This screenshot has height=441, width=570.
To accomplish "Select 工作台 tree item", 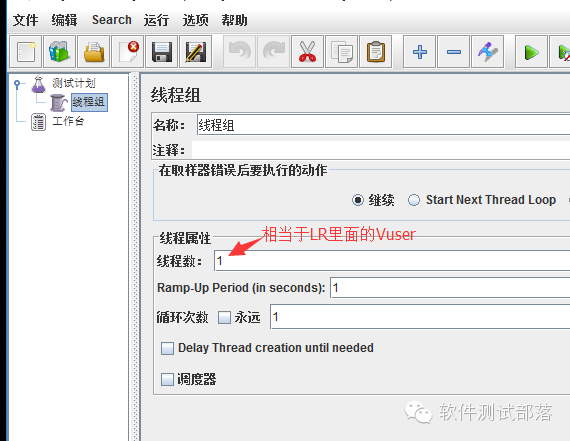I will pyautogui.click(x=68, y=121).
